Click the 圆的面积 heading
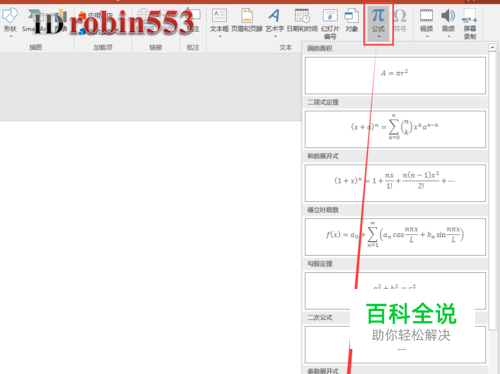 point(320,49)
